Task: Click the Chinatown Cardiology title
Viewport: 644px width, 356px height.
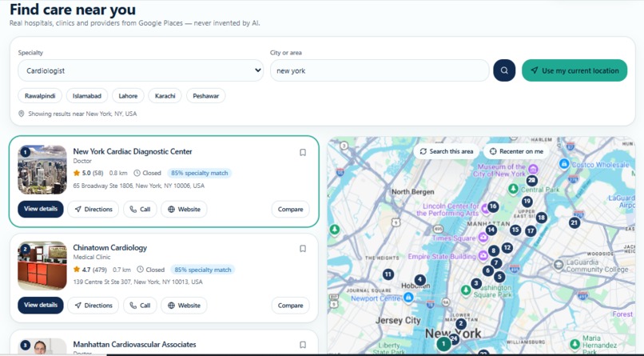Action: 110,248
